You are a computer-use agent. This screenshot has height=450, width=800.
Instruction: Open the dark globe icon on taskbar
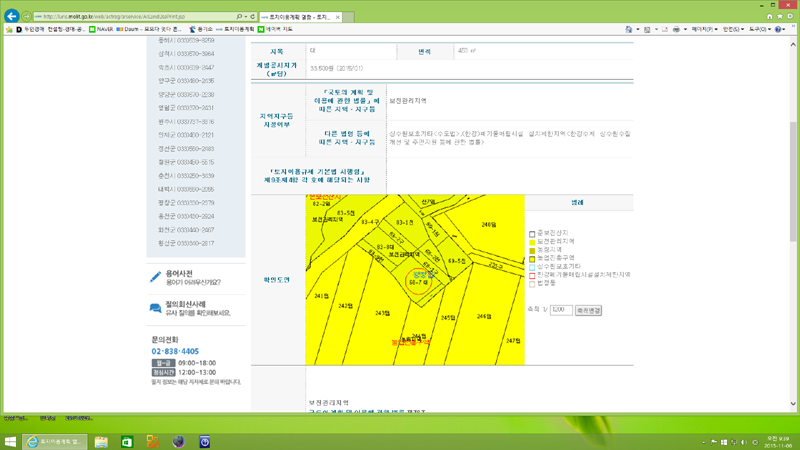(179, 442)
